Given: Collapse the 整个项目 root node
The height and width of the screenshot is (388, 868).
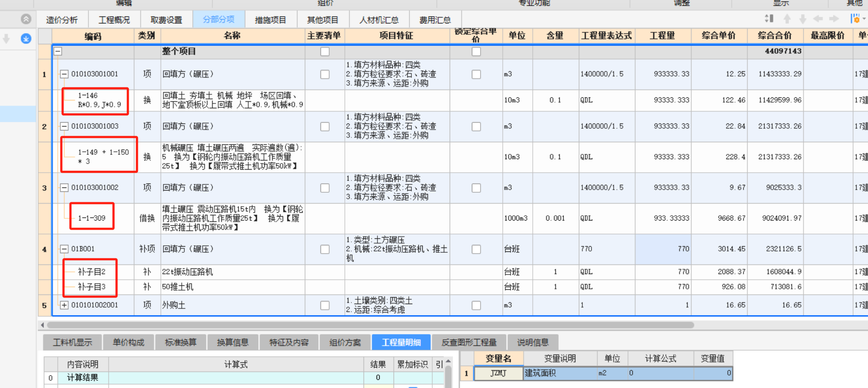Looking at the screenshot, I should click(x=58, y=51).
